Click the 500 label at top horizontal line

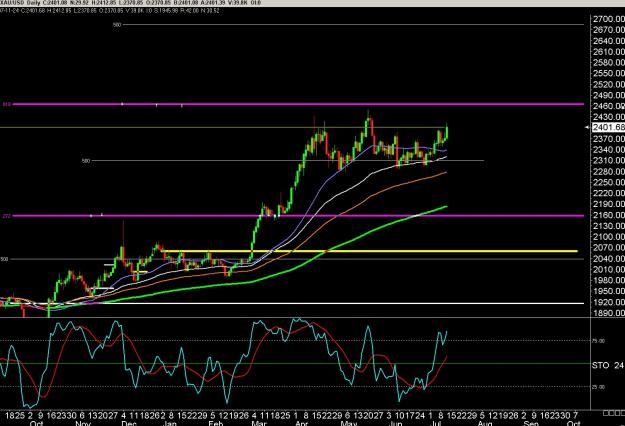click(117, 25)
